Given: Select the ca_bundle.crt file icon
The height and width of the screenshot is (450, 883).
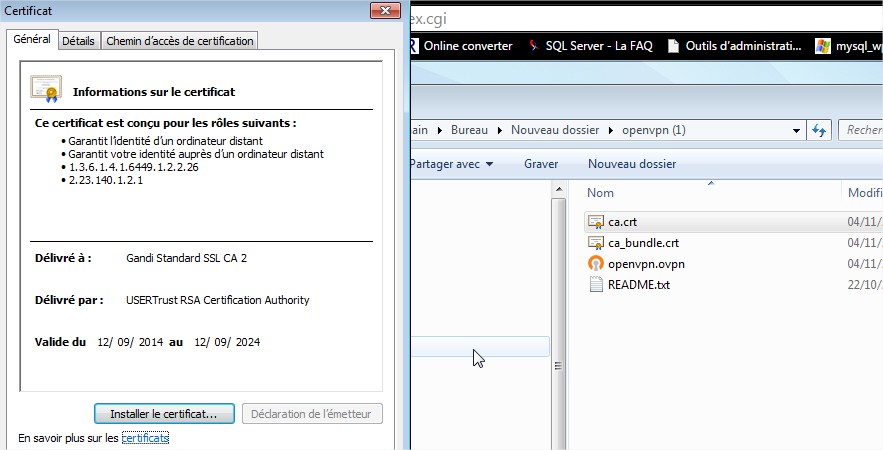Looking at the screenshot, I should click(596, 243).
